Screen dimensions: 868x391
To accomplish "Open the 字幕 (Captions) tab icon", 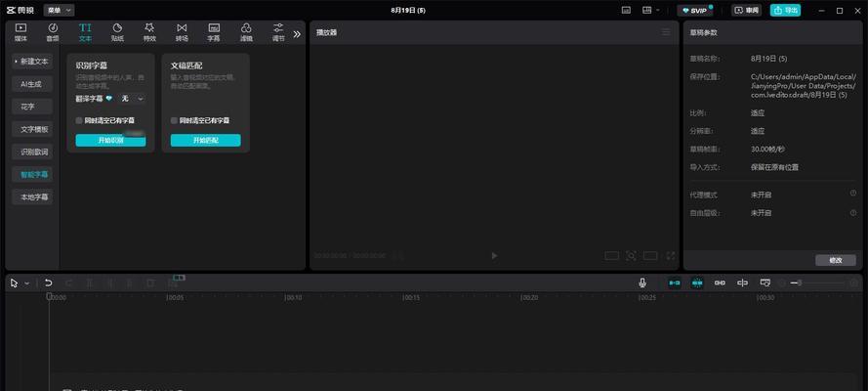I will 214,27.
